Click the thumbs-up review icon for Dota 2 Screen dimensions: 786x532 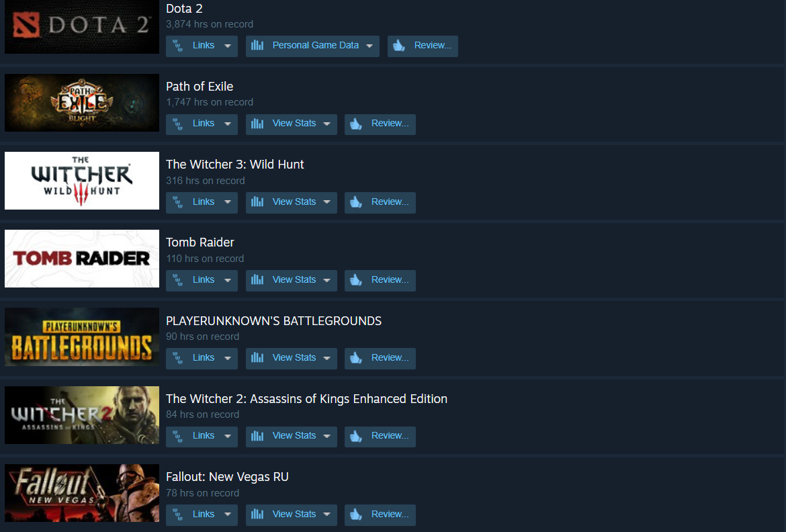coord(399,46)
